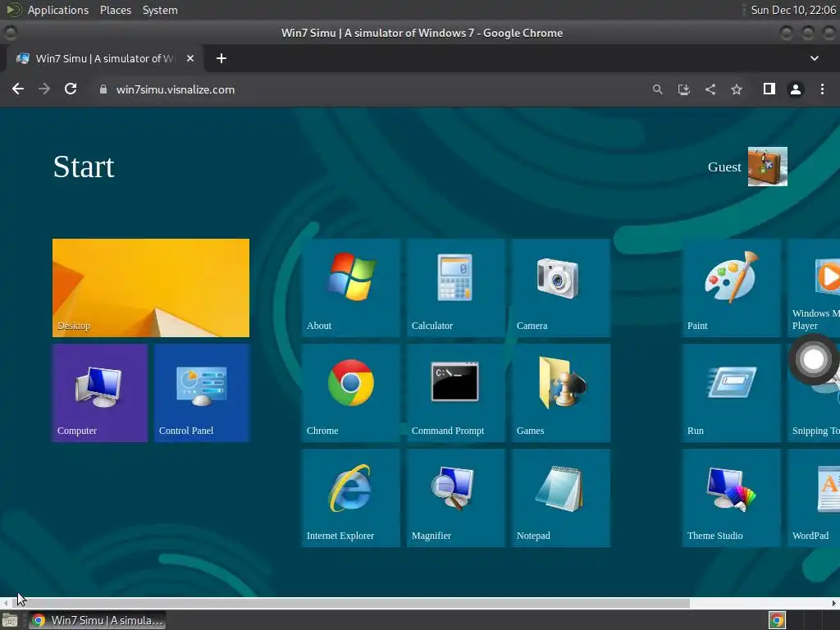Open the About tile
The width and height of the screenshot is (840, 630).
(x=351, y=288)
